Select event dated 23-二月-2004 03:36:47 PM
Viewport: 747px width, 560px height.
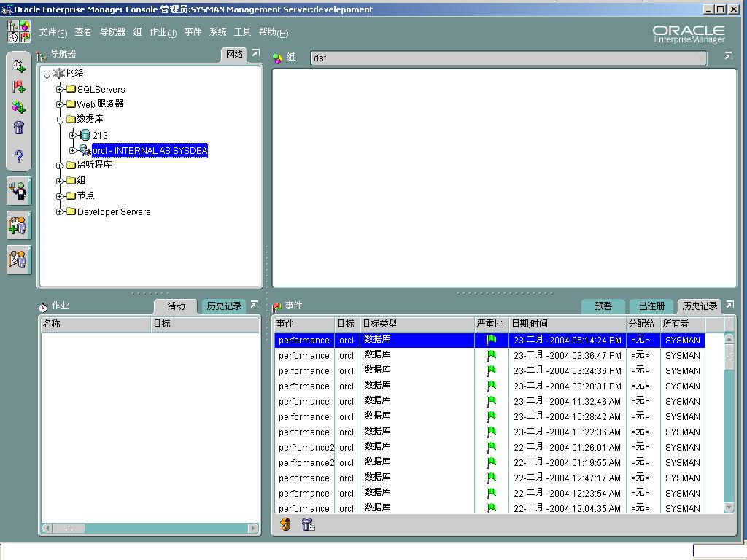point(489,355)
